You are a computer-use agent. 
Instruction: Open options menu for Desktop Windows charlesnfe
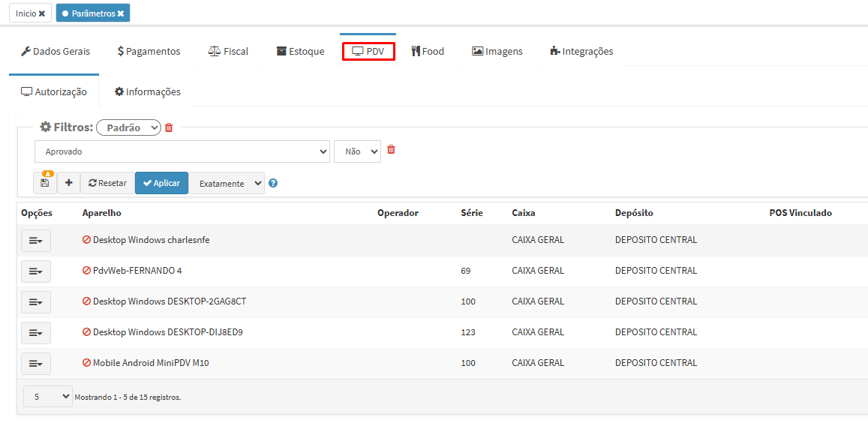click(35, 240)
